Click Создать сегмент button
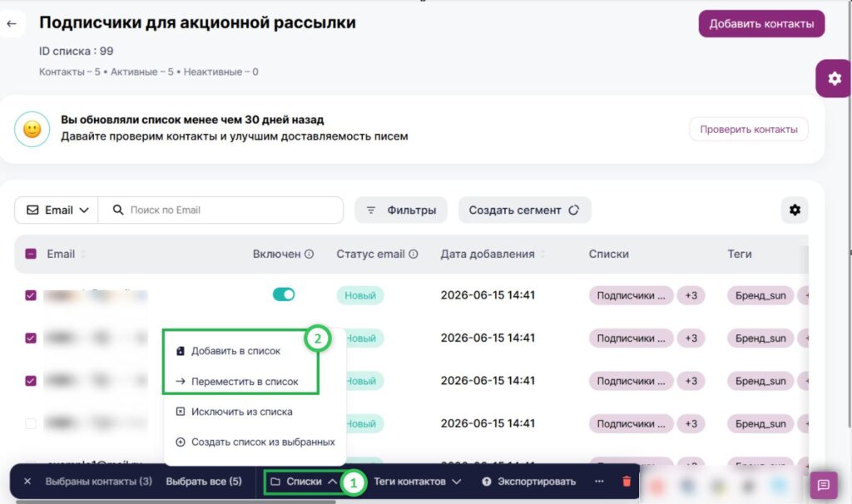Screen dimensions: 852x504 524,210
